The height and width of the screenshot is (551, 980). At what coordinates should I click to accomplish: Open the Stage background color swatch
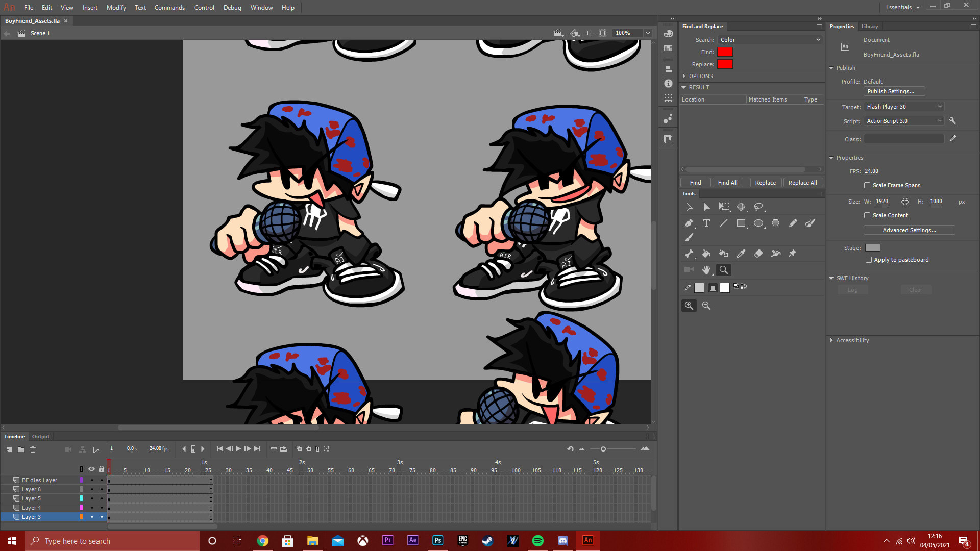point(873,248)
